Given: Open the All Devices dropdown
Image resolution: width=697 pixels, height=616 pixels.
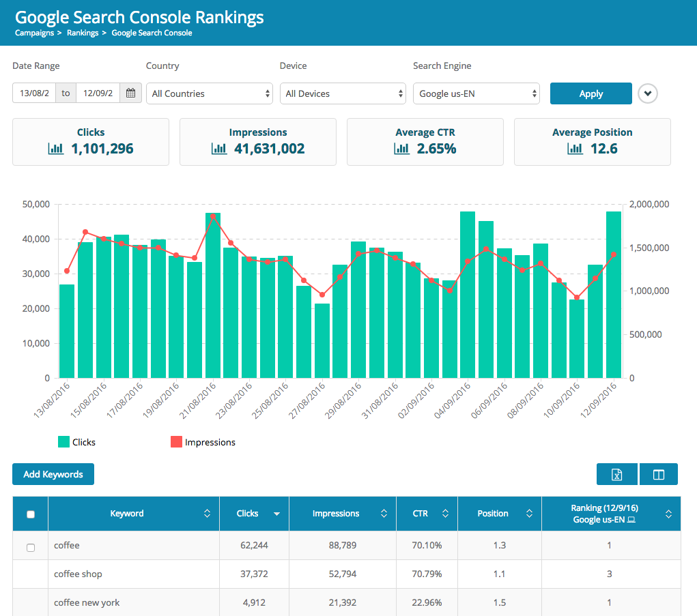Looking at the screenshot, I should tap(343, 93).
